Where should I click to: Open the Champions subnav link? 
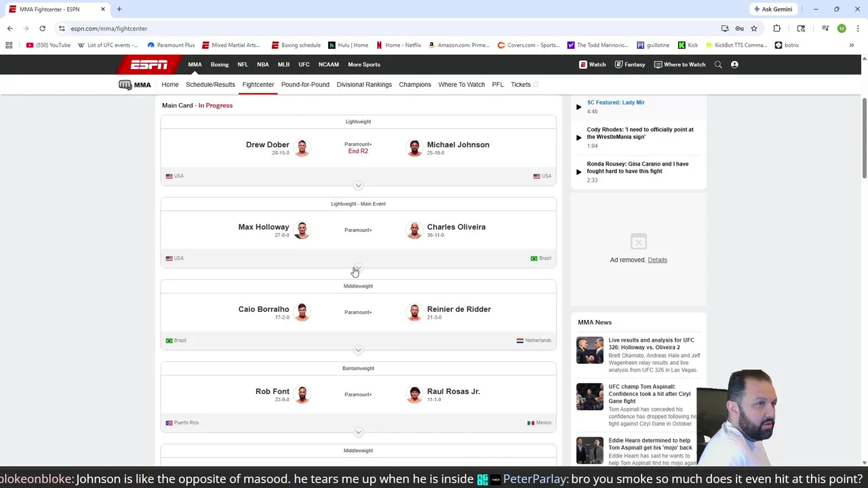tap(415, 85)
